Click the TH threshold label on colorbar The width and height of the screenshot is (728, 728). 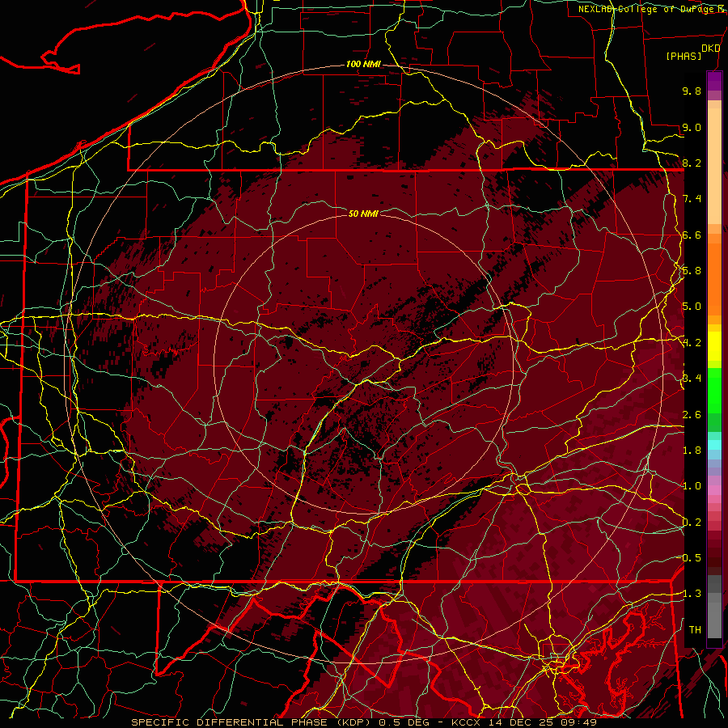tap(695, 630)
